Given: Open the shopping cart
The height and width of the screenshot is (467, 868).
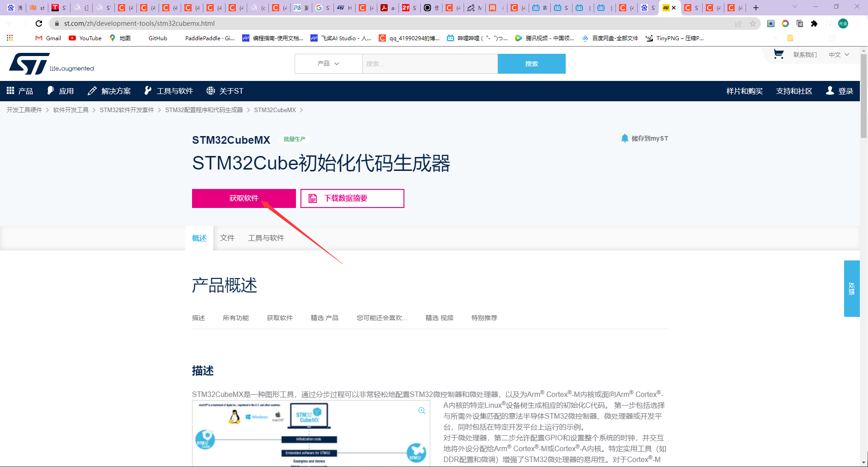Looking at the screenshot, I should 778,54.
